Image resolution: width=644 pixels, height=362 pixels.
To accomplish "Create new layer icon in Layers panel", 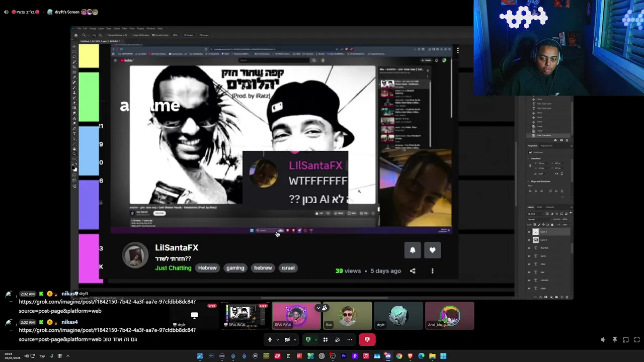I will (x=562, y=297).
